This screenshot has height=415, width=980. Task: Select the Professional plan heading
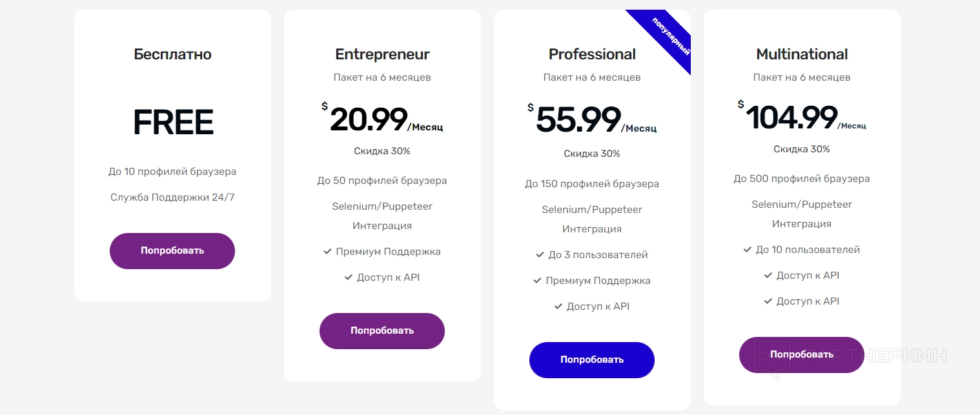592,54
